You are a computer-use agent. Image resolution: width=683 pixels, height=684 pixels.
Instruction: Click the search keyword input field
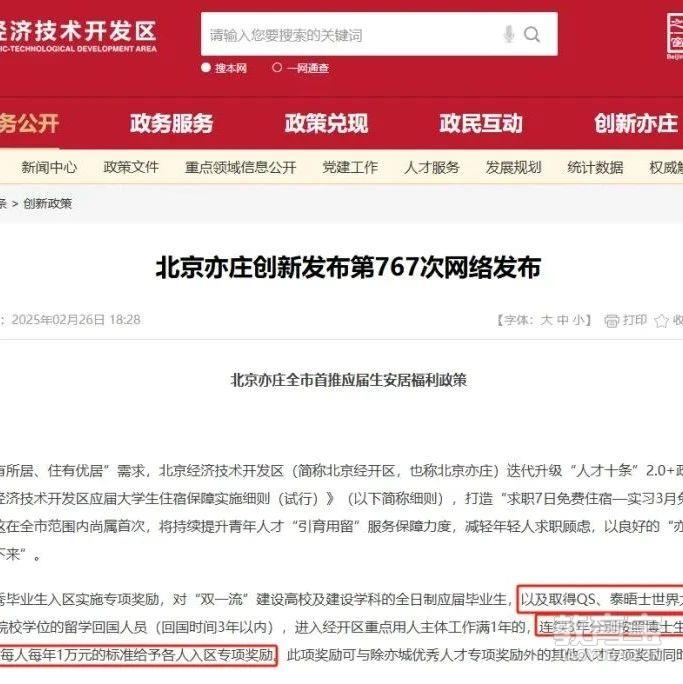pos(351,34)
